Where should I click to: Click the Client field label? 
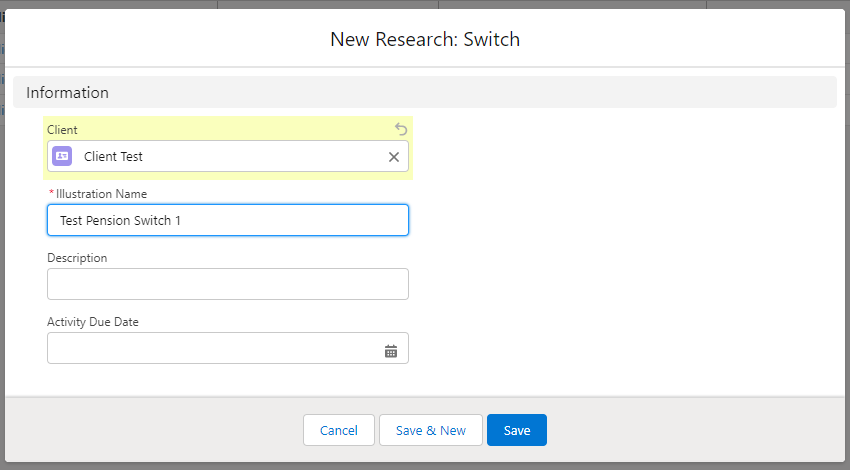[62, 130]
